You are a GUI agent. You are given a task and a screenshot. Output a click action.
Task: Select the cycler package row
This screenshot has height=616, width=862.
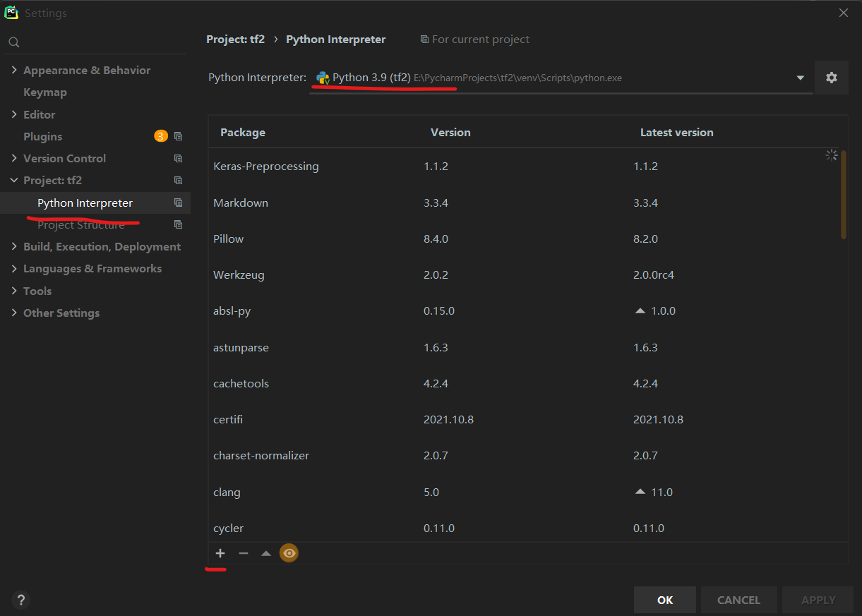[523, 528]
